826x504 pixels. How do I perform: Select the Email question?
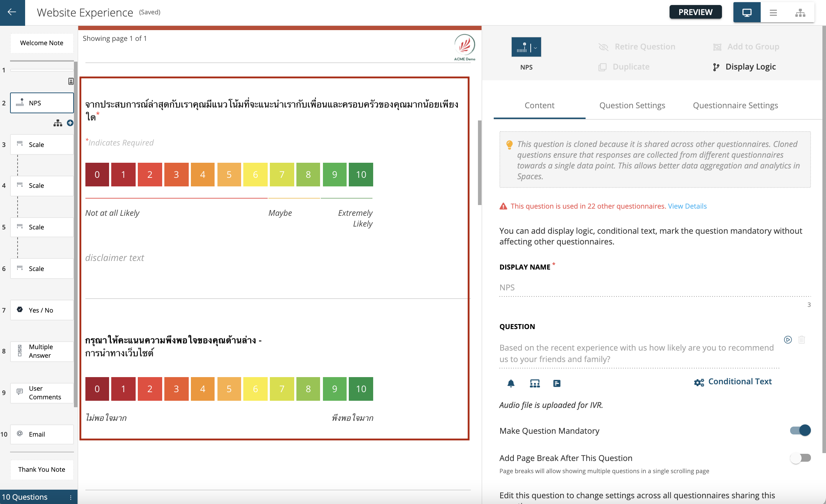[x=42, y=434]
